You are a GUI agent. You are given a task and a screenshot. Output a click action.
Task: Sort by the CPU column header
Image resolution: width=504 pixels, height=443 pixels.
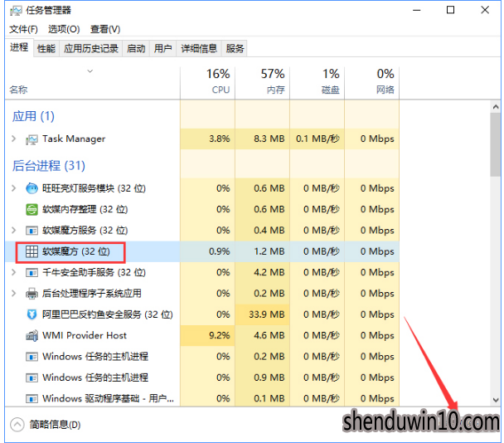(x=207, y=82)
